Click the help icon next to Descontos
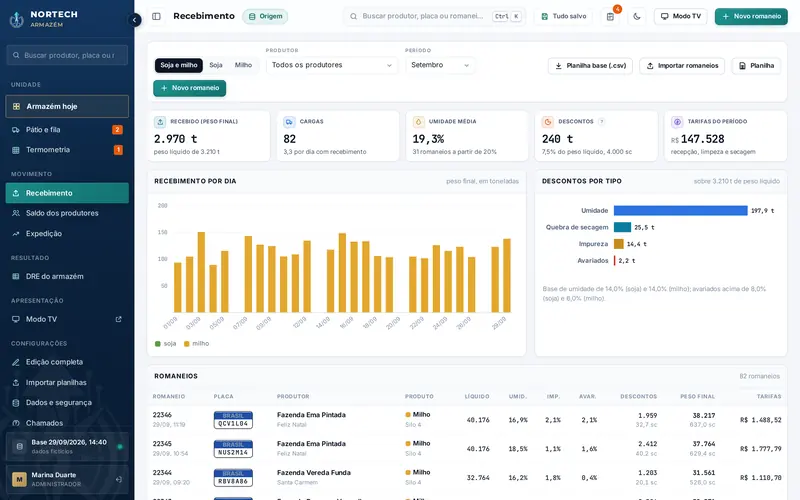Screen dimensions: 800x500 click(602, 121)
